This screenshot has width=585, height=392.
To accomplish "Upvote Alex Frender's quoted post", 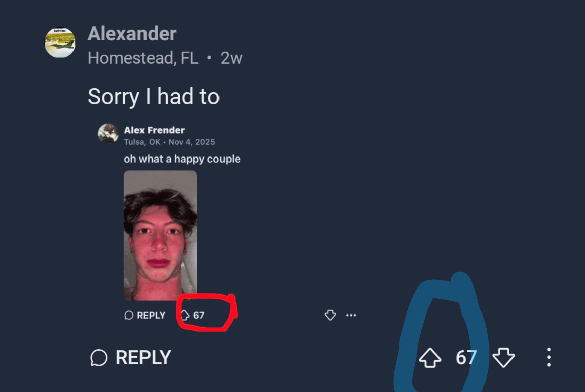I will click(185, 315).
